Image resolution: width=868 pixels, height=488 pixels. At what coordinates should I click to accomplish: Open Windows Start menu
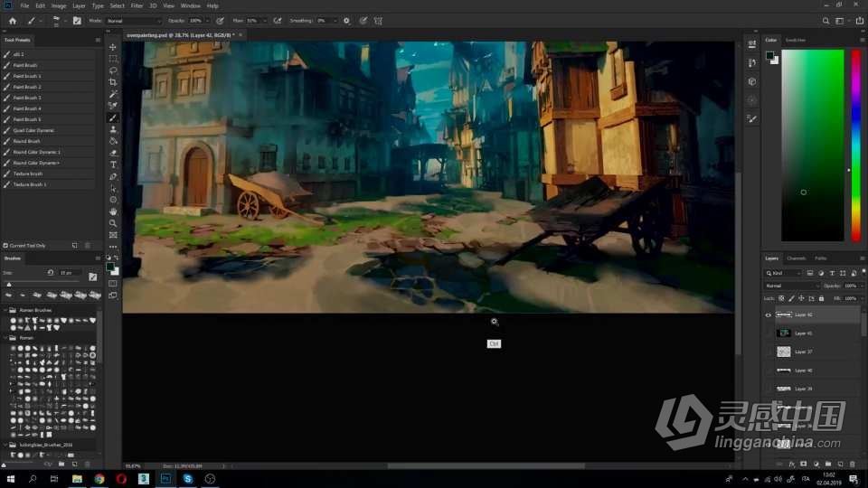click(11, 479)
